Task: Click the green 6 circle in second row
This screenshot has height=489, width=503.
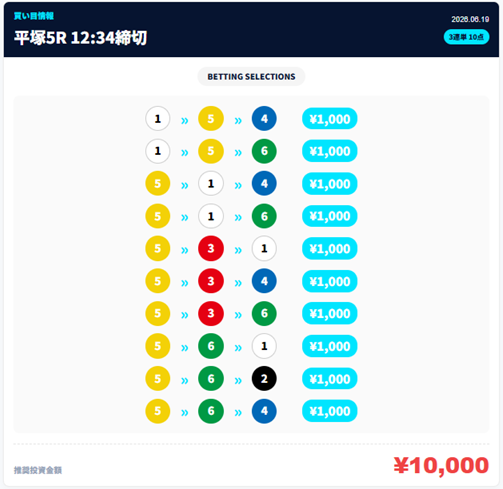Action: [x=264, y=151]
